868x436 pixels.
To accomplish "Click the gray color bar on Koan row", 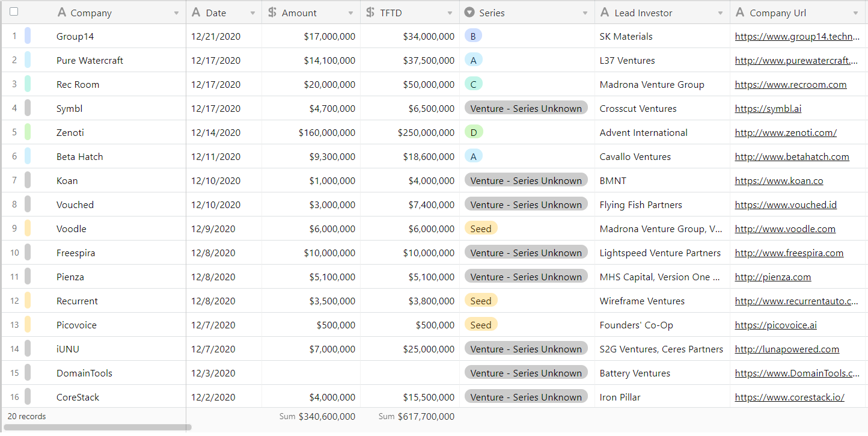I will coord(28,180).
